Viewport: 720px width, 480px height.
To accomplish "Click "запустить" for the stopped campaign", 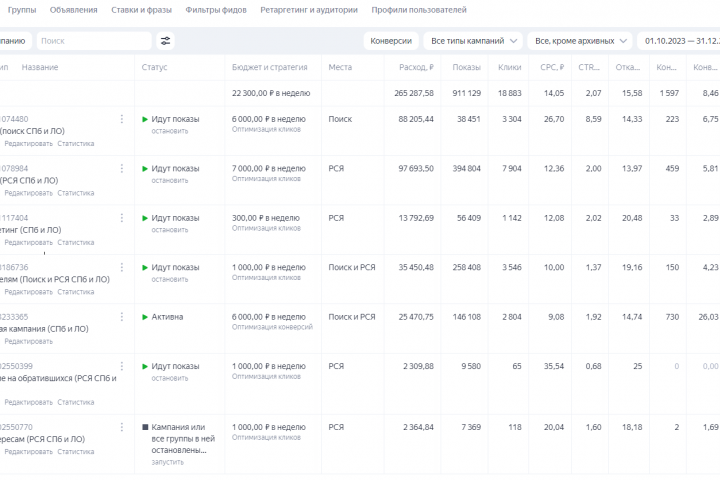I will [168, 463].
